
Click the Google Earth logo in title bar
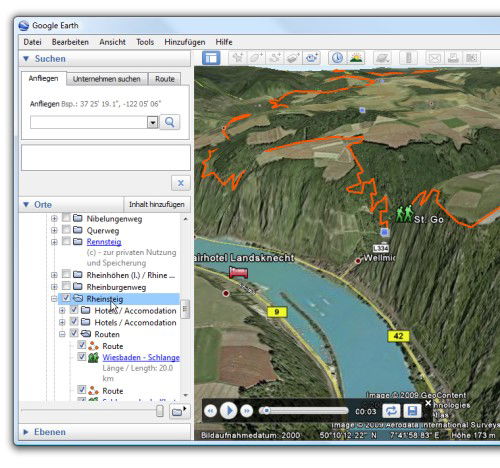[x=24, y=25]
